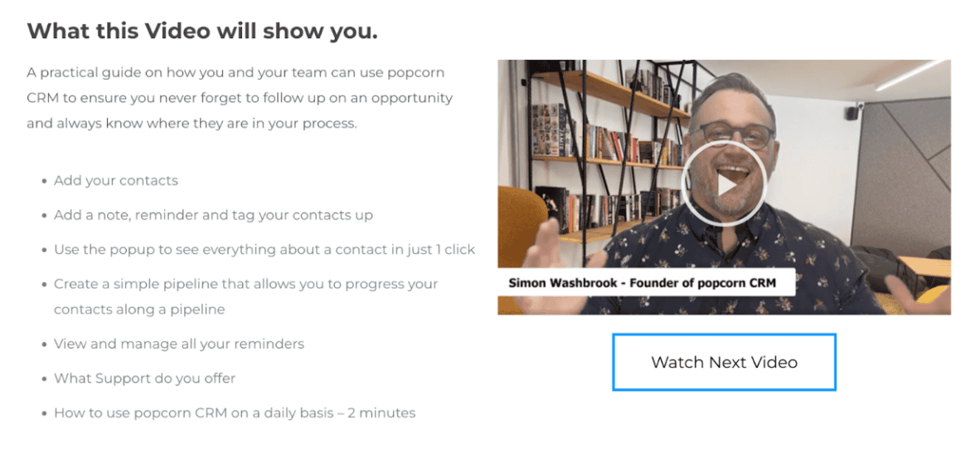Click the bullet dot beside 'What Support do you offer'

(45, 379)
